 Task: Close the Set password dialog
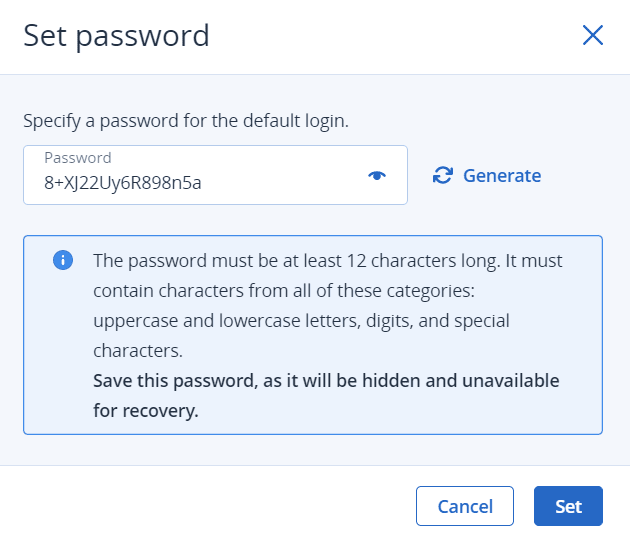[x=593, y=35]
